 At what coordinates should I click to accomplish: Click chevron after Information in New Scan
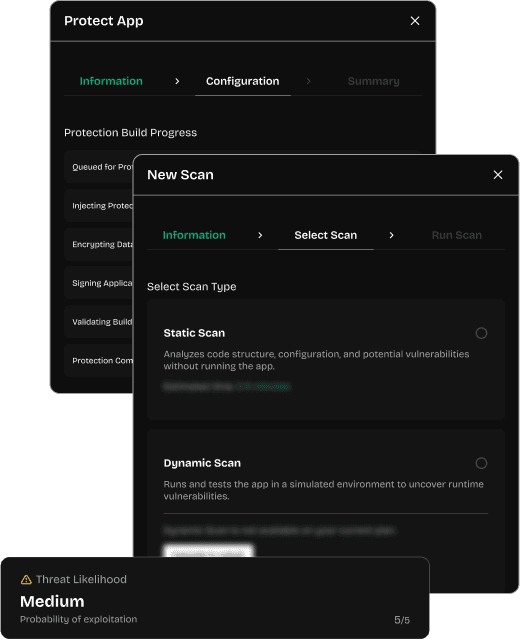260,236
